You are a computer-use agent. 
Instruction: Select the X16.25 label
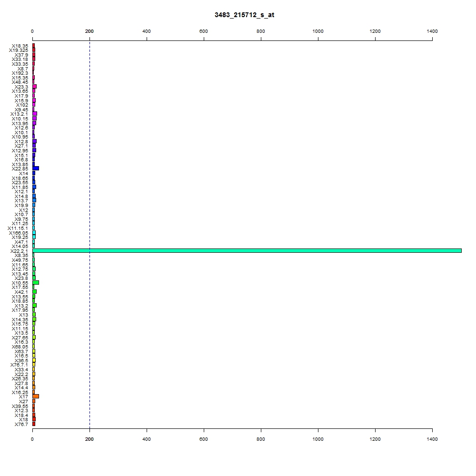[x=20, y=393]
